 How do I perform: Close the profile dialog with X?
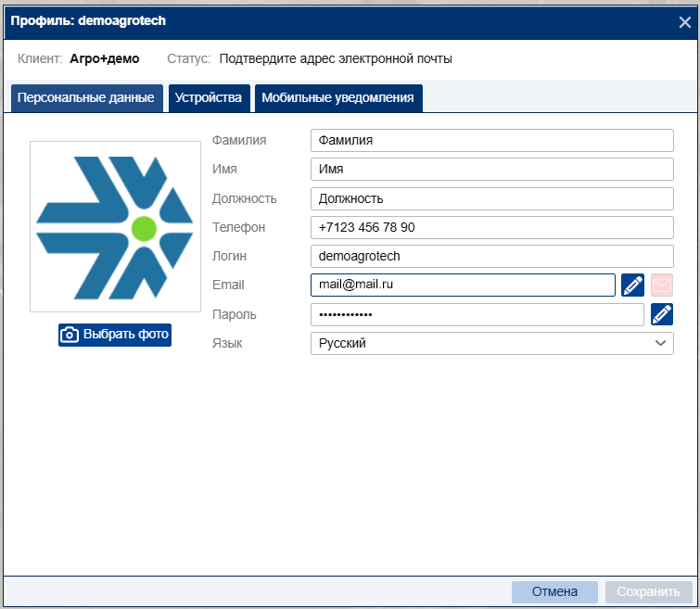click(684, 22)
